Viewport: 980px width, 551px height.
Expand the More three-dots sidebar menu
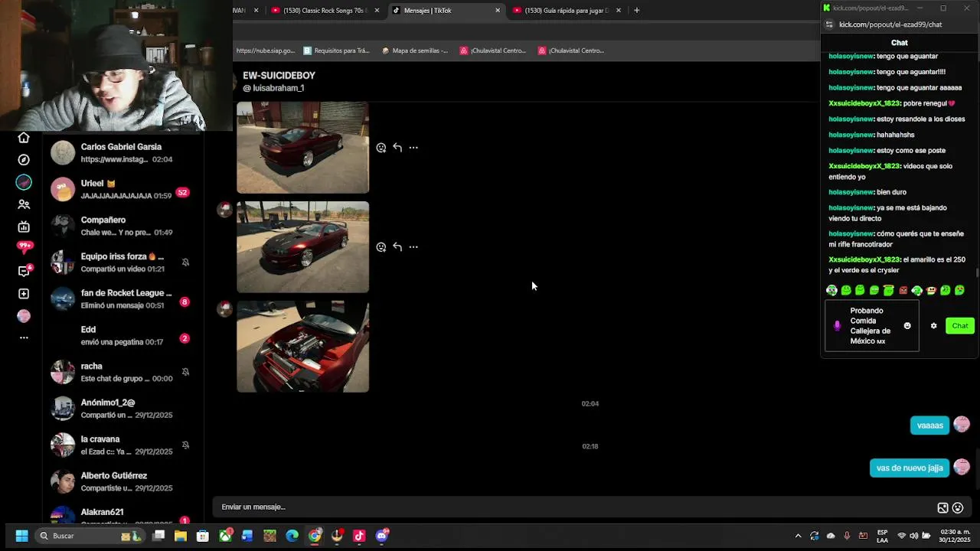click(x=24, y=337)
